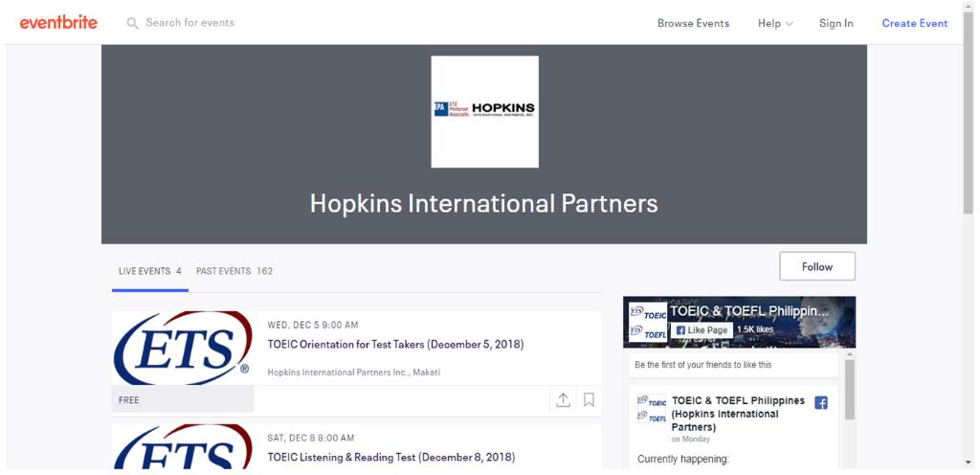Switch to the Live Events tab
Viewport: 980px width, 475px height.
coord(150,271)
